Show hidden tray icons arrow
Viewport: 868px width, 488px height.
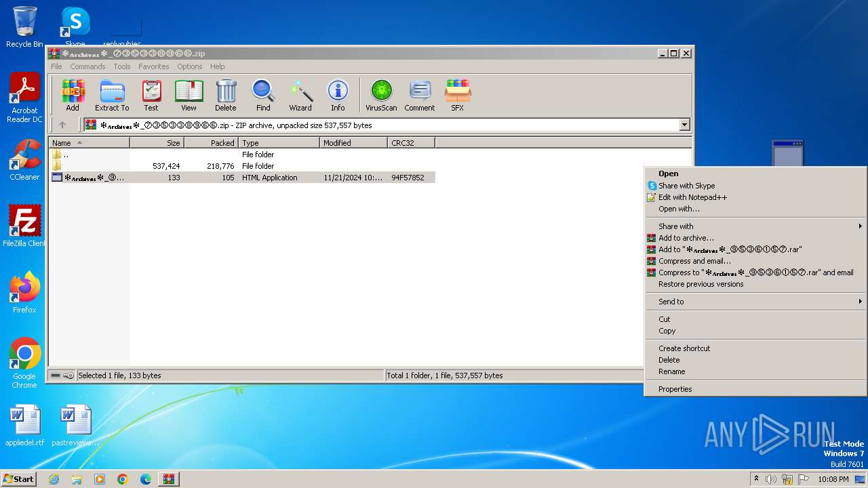pos(756,479)
